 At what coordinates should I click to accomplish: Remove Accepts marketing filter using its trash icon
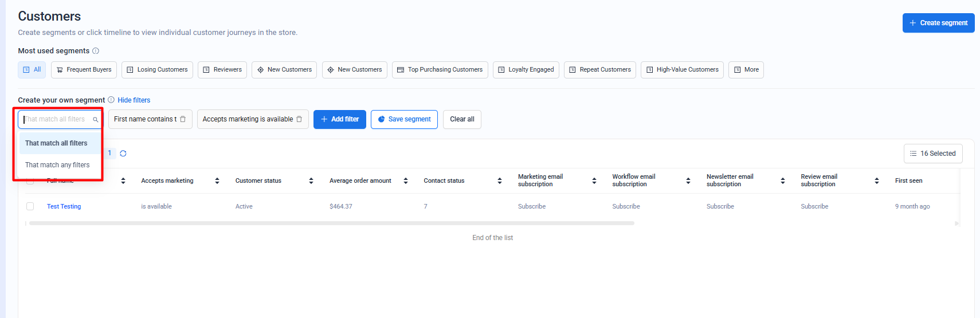[x=299, y=119]
